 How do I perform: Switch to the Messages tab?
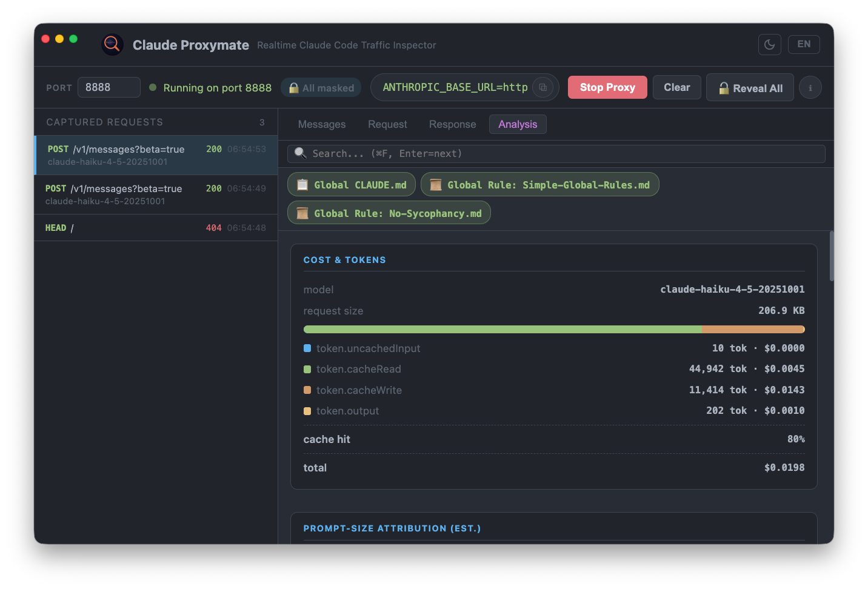coord(322,124)
